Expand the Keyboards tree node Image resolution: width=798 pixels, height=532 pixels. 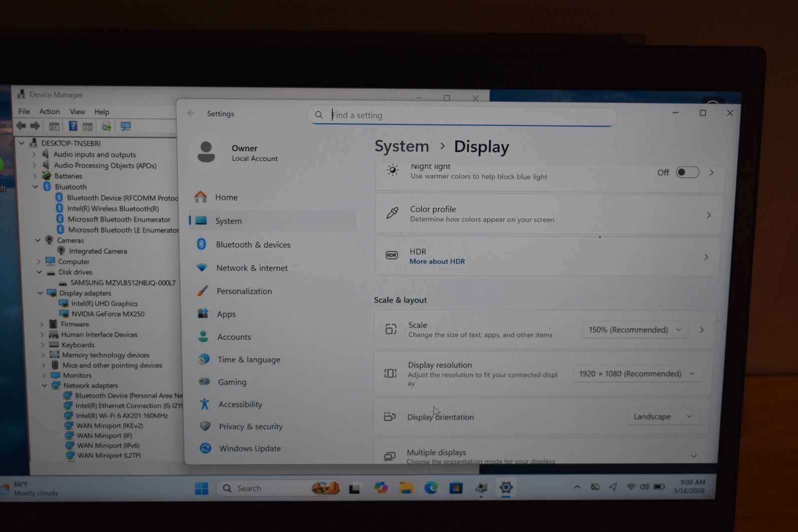43,345
